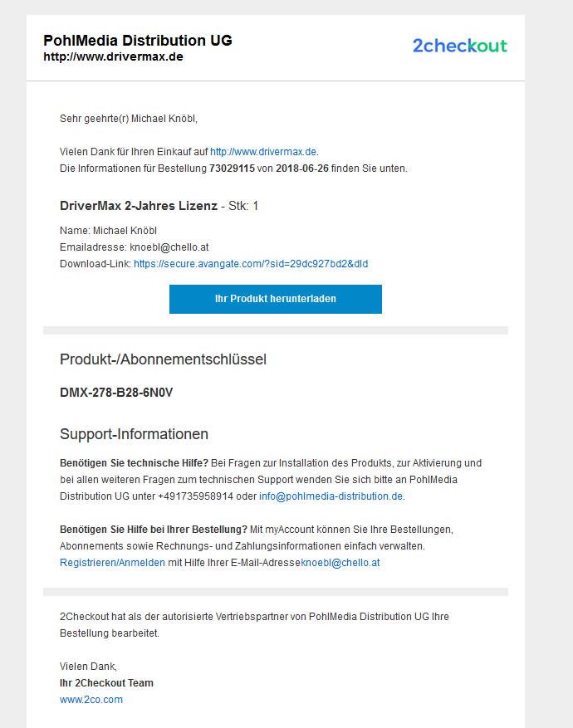Visit the www.2co.com link
The height and width of the screenshot is (728, 573).
click(x=91, y=700)
